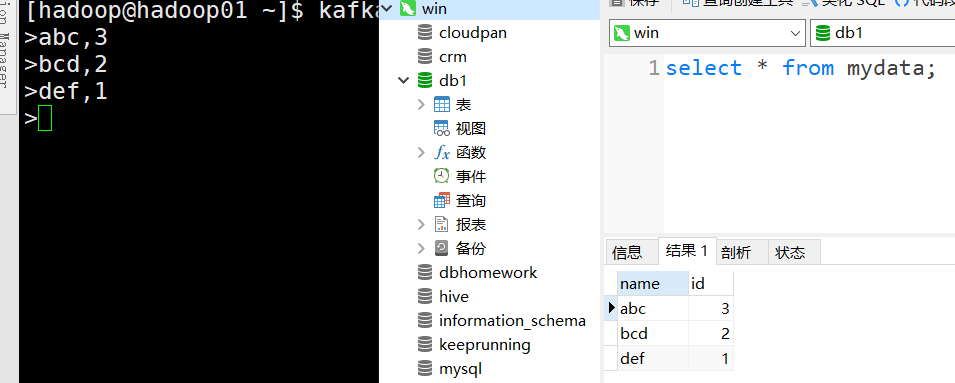Collapse the db1 database node
The width and height of the screenshot is (955, 383).
click(403, 80)
